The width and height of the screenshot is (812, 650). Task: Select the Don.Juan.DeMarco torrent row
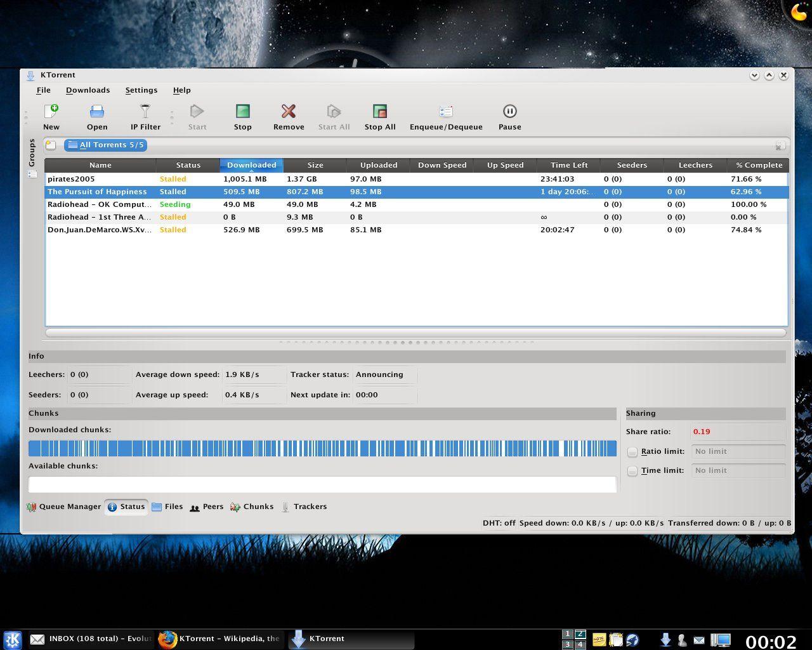coord(417,230)
